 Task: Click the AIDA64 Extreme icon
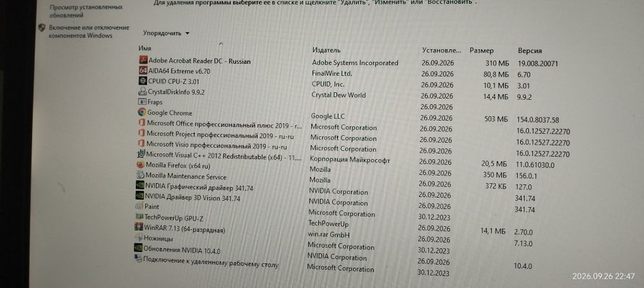[x=143, y=71]
